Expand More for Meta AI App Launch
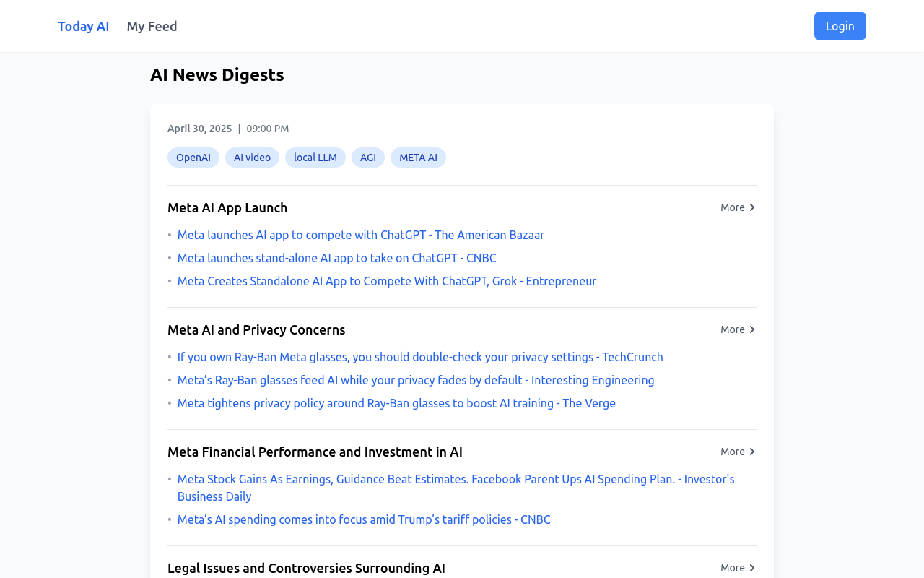Image resolution: width=924 pixels, height=578 pixels. 738,207
